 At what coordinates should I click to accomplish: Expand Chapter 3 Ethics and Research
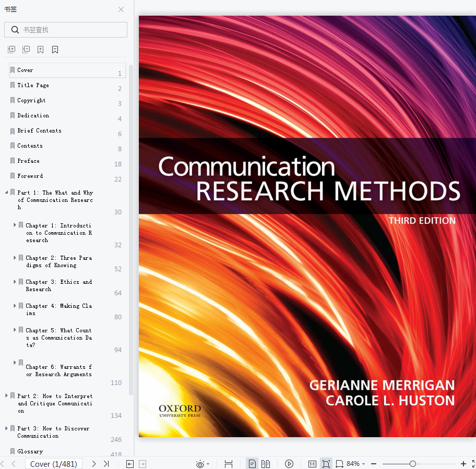pyautogui.click(x=15, y=282)
